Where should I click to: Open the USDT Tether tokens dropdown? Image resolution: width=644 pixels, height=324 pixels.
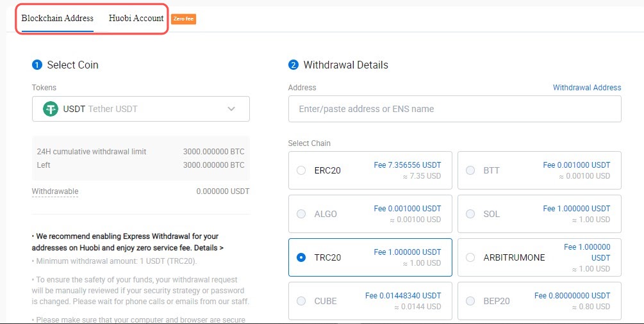point(141,109)
